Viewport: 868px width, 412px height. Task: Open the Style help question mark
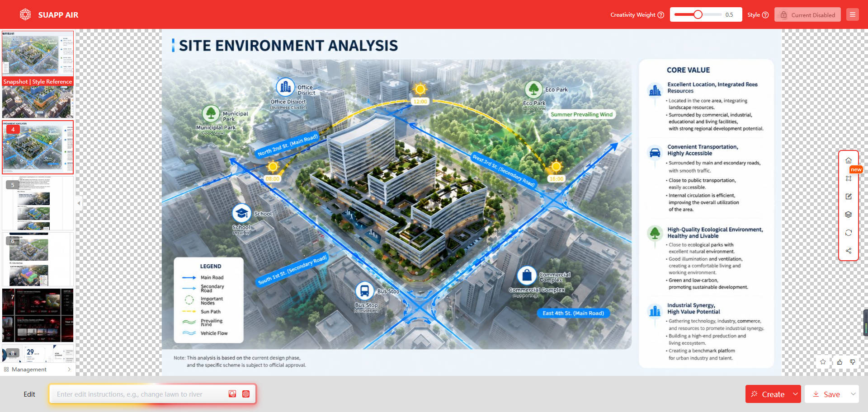click(765, 15)
